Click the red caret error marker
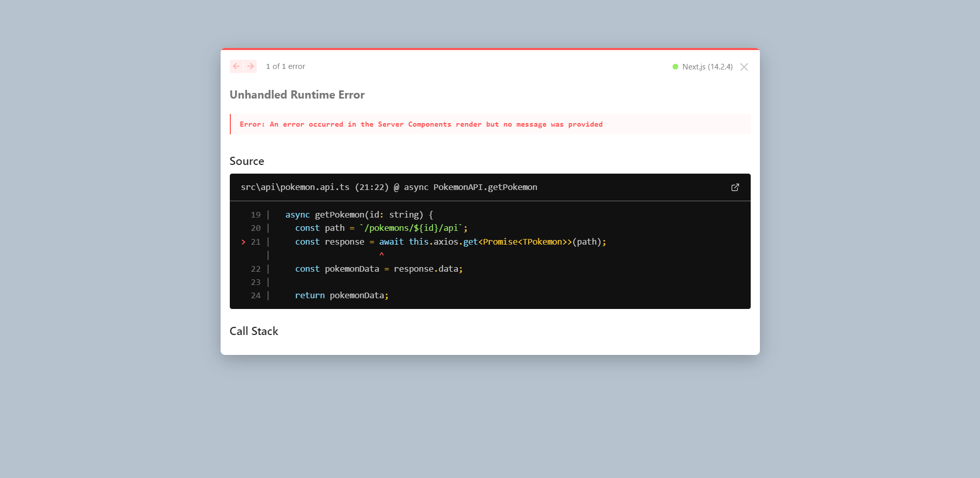Screen dimensions: 980x478 click(x=381, y=254)
